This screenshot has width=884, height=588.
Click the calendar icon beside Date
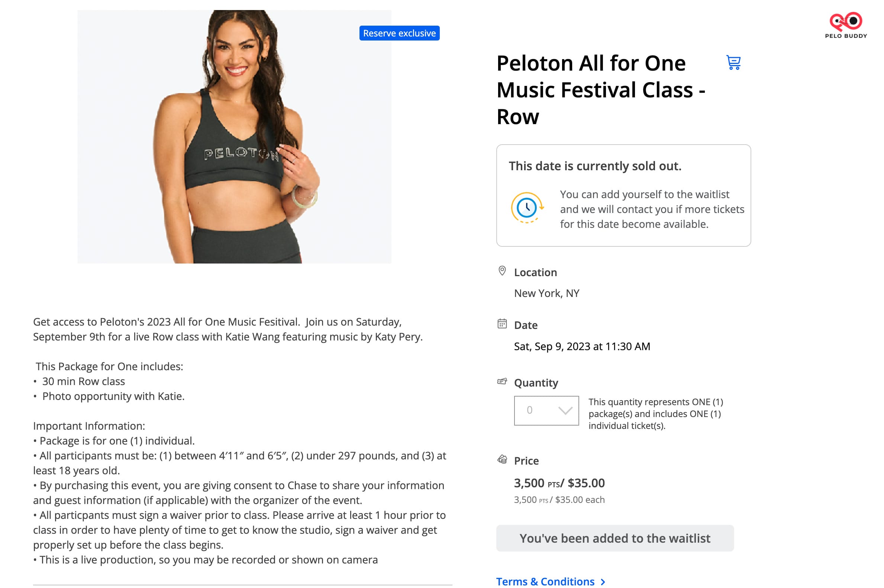[502, 324]
